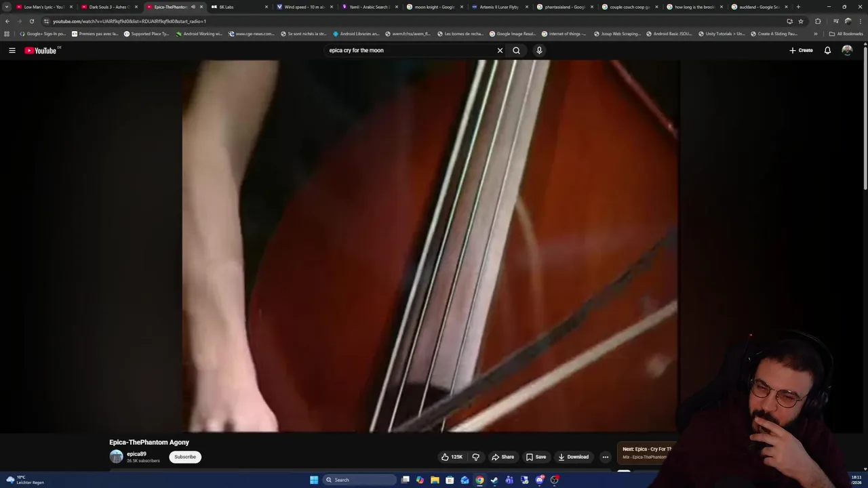
Task: Open more actions three-dot menu
Action: pyautogui.click(x=606, y=457)
